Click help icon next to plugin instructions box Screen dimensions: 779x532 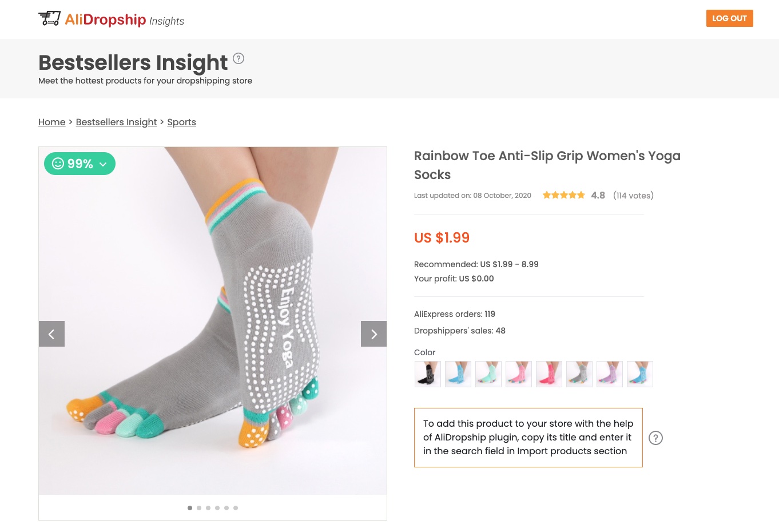655,438
